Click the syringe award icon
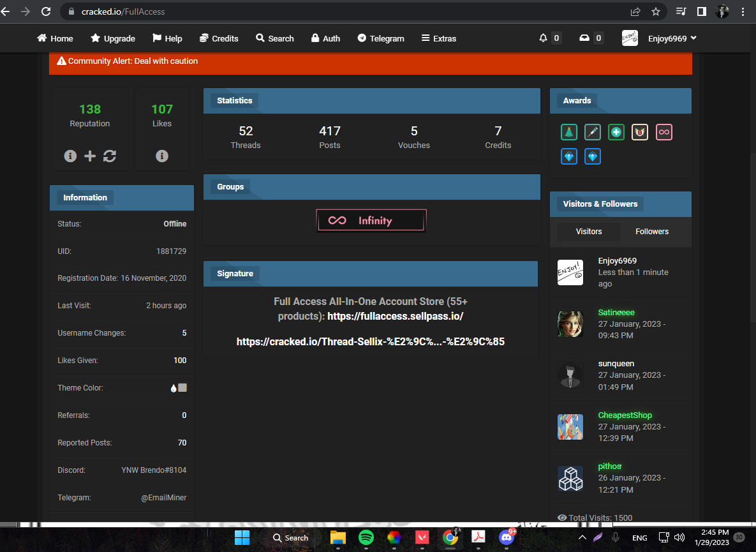Screen dimensions: 756x552 click(593, 132)
